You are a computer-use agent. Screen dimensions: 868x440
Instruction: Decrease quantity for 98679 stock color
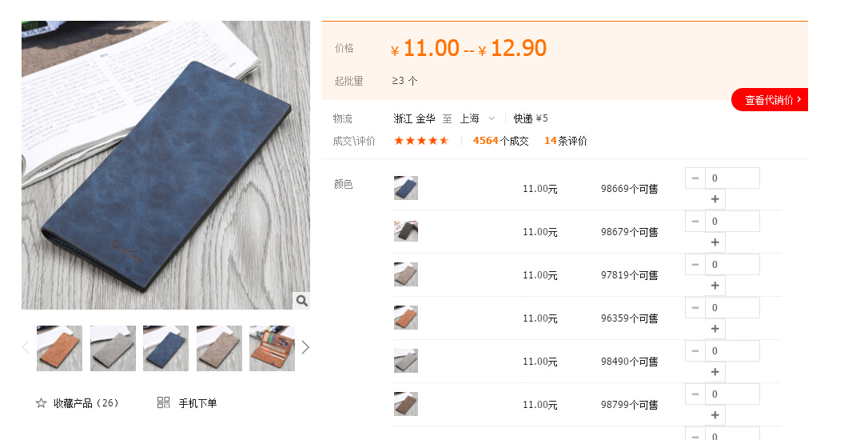point(695,221)
